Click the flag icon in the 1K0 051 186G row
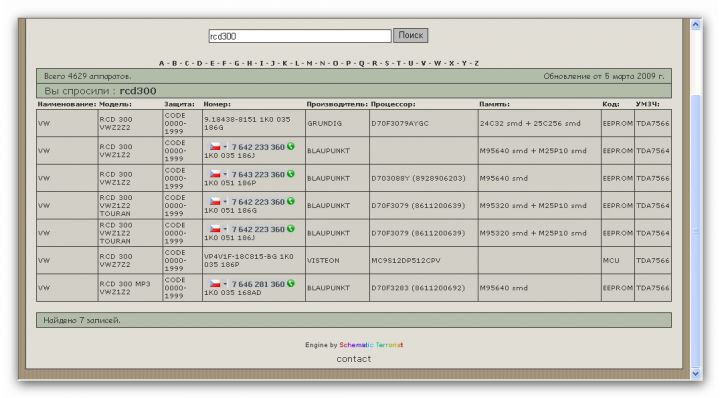This screenshot has height=398, width=720. coord(215,202)
